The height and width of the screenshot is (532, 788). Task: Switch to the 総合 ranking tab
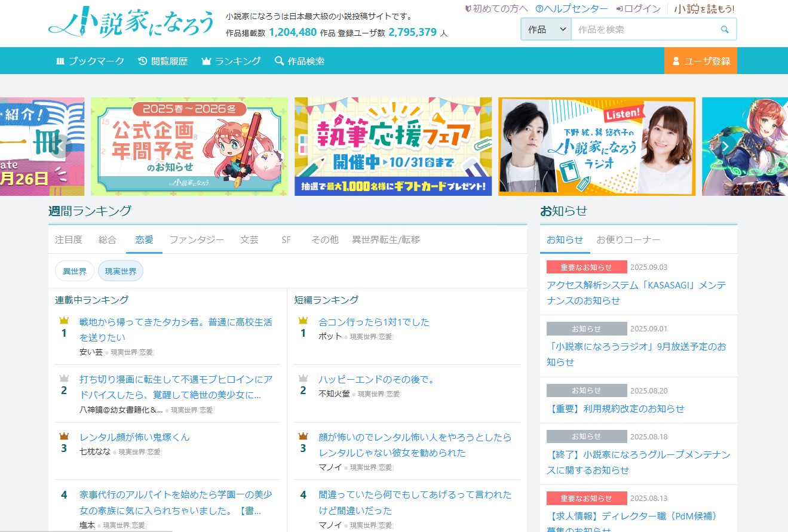tap(108, 240)
